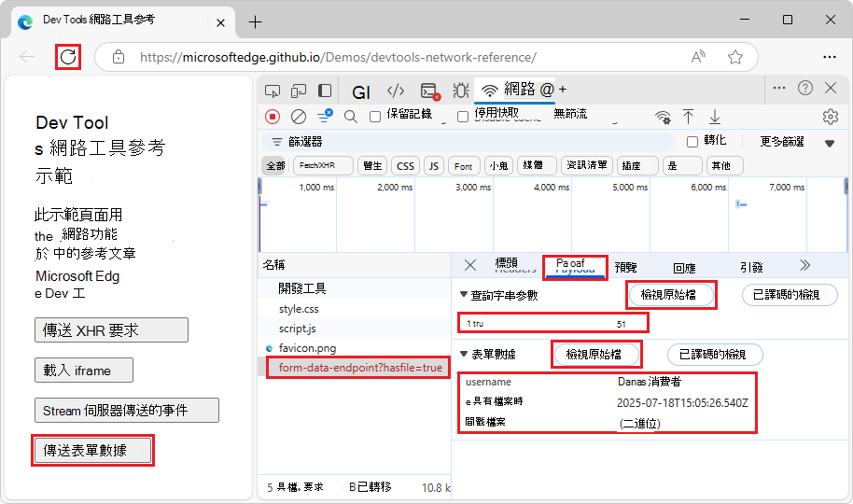
Task: Open Network settings gear icon
Action: pos(831,117)
